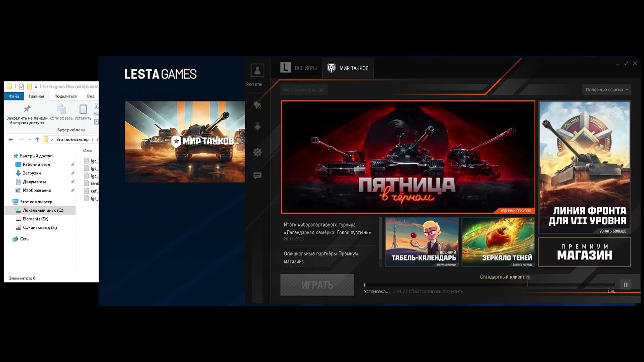Select the file starting with 'rend'
Viewport: 644px width, 362px height.
[91, 184]
